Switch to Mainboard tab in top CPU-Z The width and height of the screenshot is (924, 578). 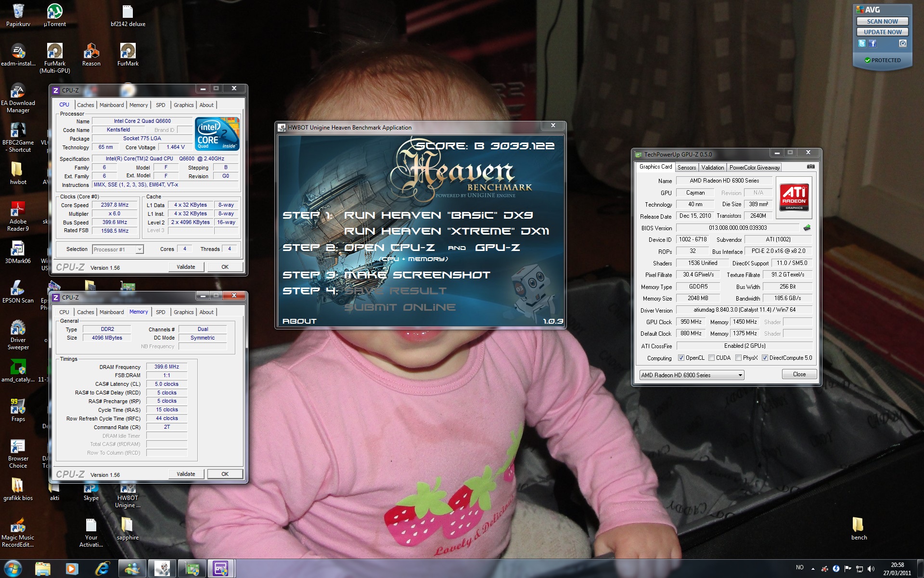112,105
